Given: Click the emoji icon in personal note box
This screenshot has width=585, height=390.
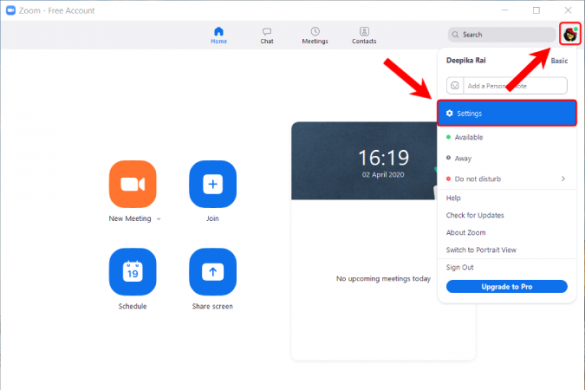Looking at the screenshot, I should tap(455, 85).
